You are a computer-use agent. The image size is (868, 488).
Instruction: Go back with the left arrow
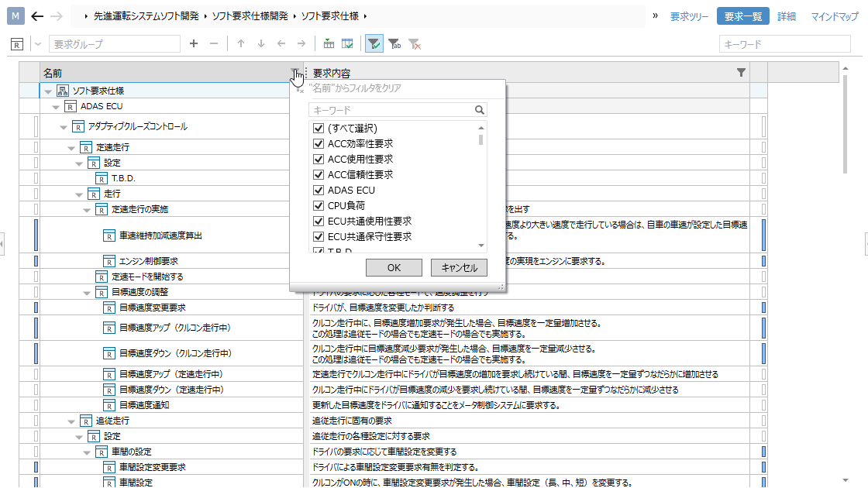click(x=37, y=16)
